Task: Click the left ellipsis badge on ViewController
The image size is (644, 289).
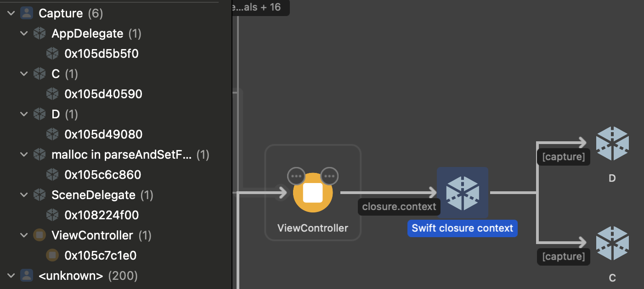Action: click(x=296, y=176)
